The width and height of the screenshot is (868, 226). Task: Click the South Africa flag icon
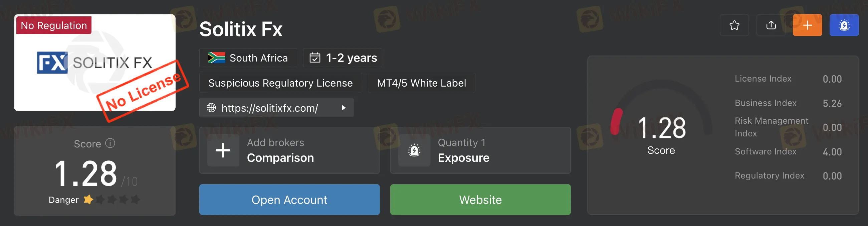[217, 58]
